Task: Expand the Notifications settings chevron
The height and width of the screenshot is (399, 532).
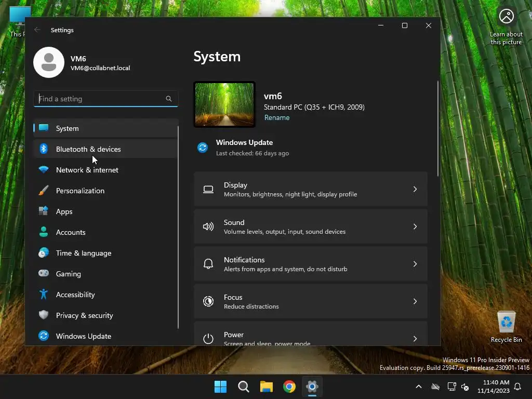Action: [415, 264]
